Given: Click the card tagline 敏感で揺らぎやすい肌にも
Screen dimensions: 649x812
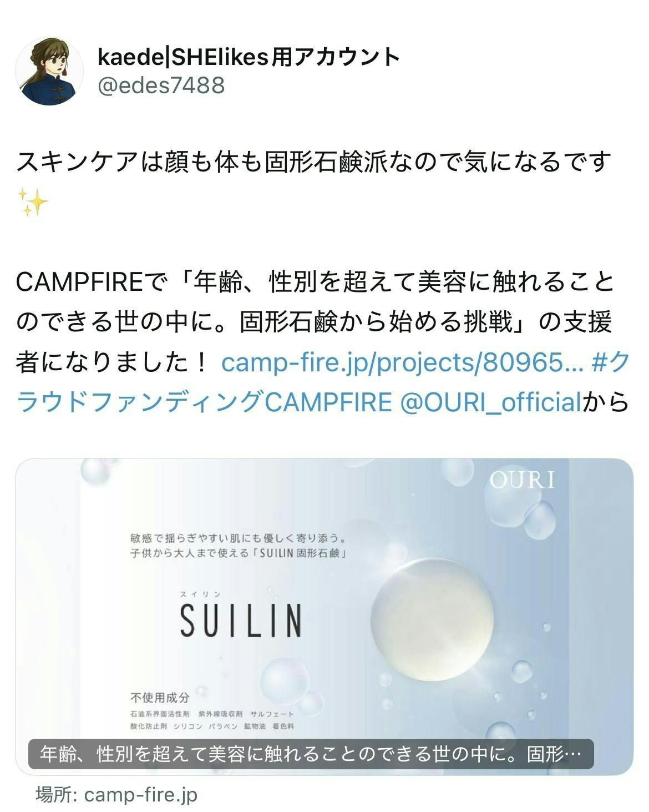Looking at the screenshot, I should 239,538.
